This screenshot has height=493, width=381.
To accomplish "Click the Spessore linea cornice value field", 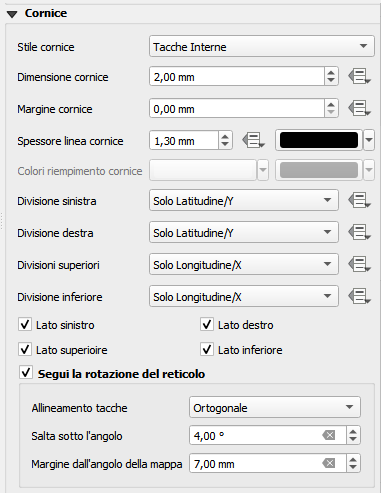I will [184, 141].
